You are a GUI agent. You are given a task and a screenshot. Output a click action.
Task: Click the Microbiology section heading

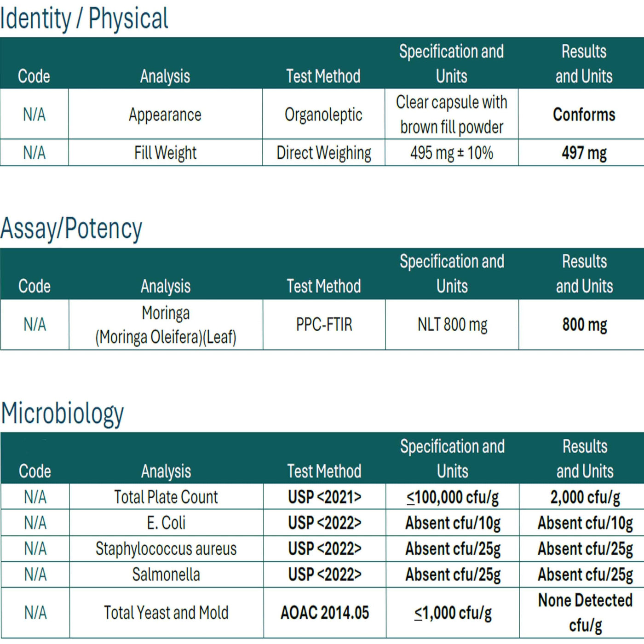click(x=63, y=413)
